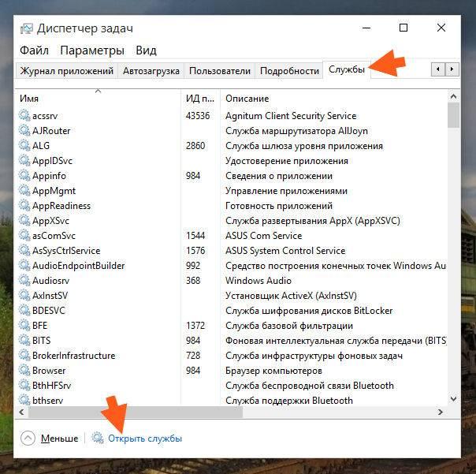
Task: Click the BDESVC service icon
Action: pyautogui.click(x=24, y=311)
